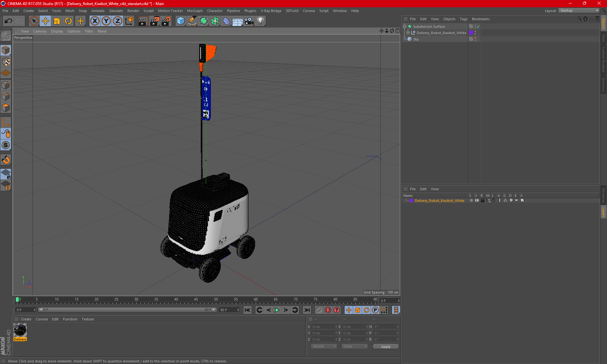Toggle X axis lock
The width and height of the screenshot is (607, 364).
(x=95, y=21)
